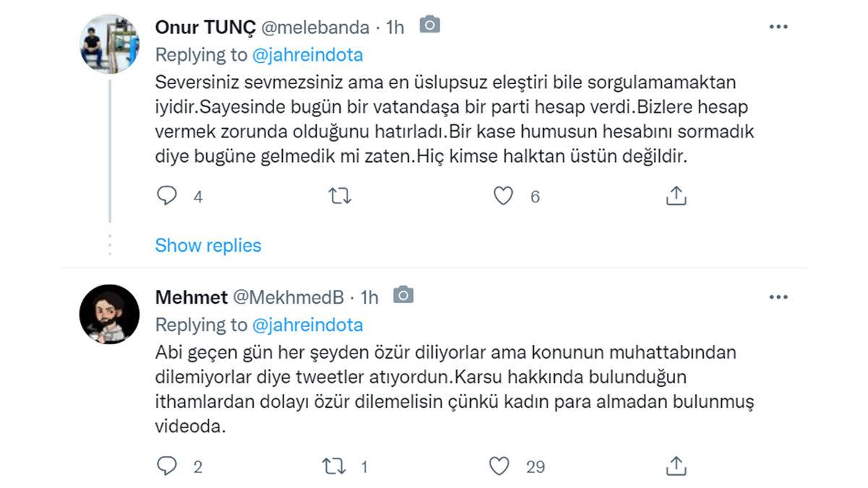
Task: Reply to Onur TUNÇ's tweet
Action: (168, 195)
